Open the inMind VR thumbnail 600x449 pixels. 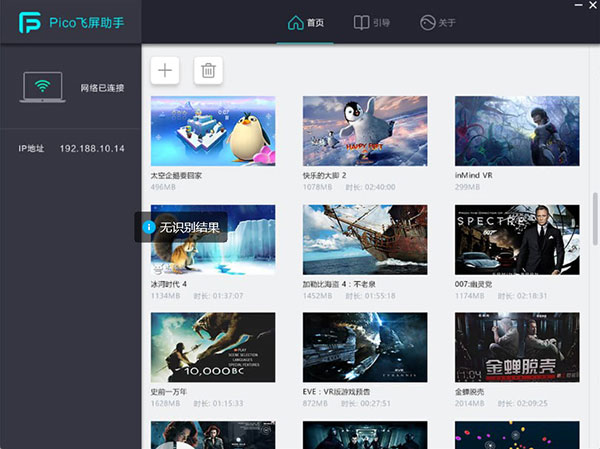click(x=517, y=131)
